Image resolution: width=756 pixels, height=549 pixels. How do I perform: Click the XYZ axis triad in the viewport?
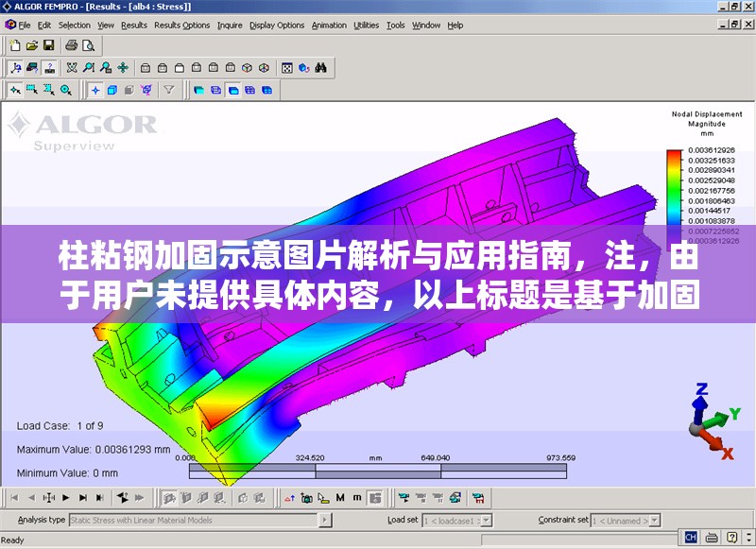pyautogui.click(x=710, y=422)
